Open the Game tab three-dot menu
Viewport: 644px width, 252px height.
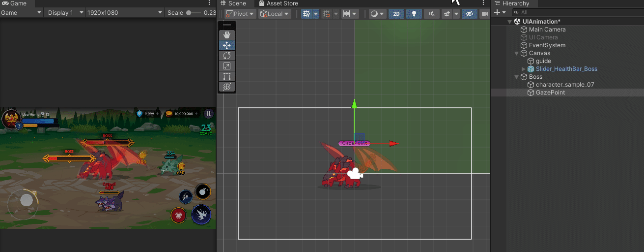coord(210,3)
